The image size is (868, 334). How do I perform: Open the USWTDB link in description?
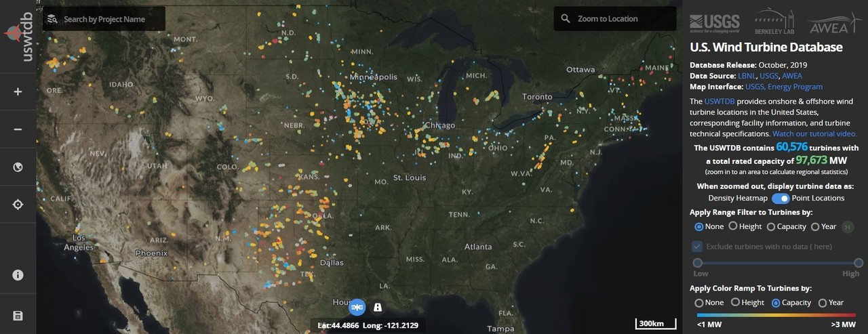pos(719,101)
